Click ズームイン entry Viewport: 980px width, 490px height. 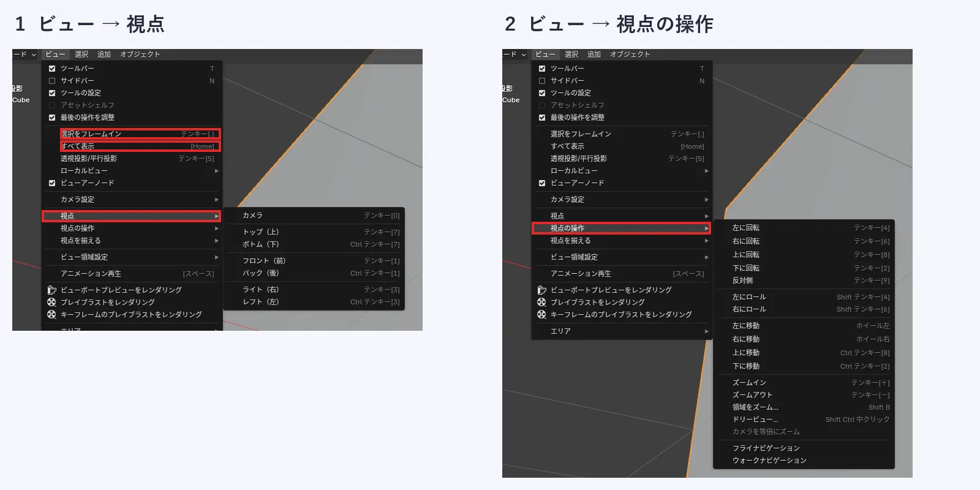(x=804, y=383)
